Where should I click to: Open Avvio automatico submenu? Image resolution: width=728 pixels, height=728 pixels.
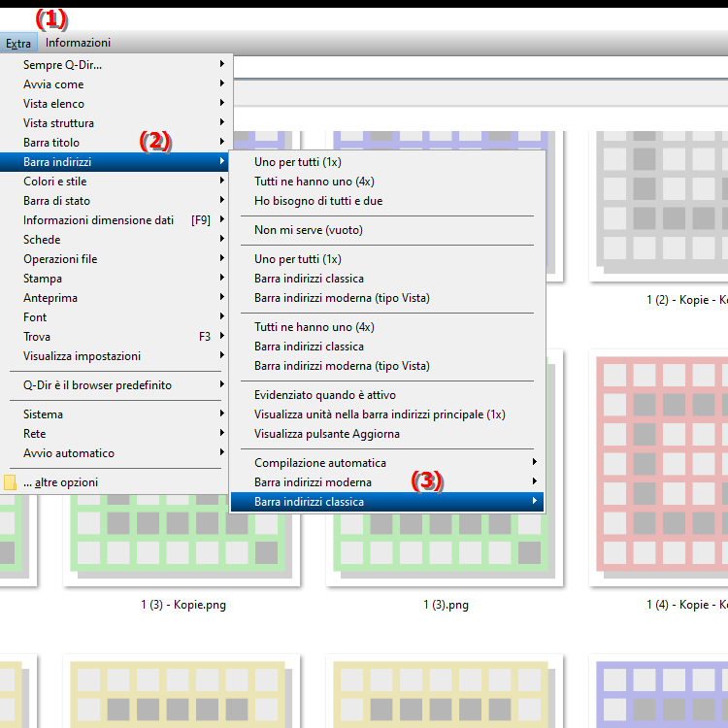tap(115, 453)
